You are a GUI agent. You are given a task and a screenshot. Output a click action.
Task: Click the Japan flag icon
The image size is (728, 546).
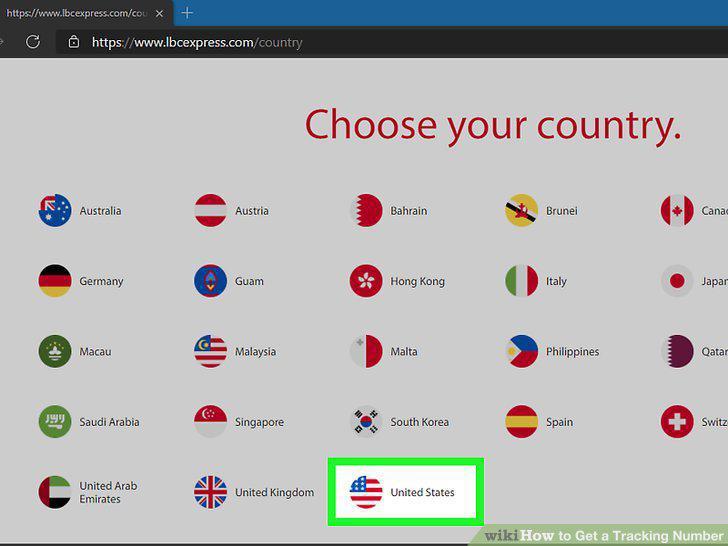coord(677,281)
